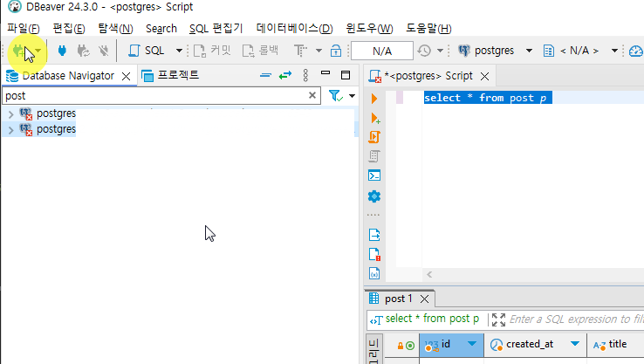This screenshot has height=364, width=644.
Task: Switch to the Database Navigator tab
Action: [68, 76]
